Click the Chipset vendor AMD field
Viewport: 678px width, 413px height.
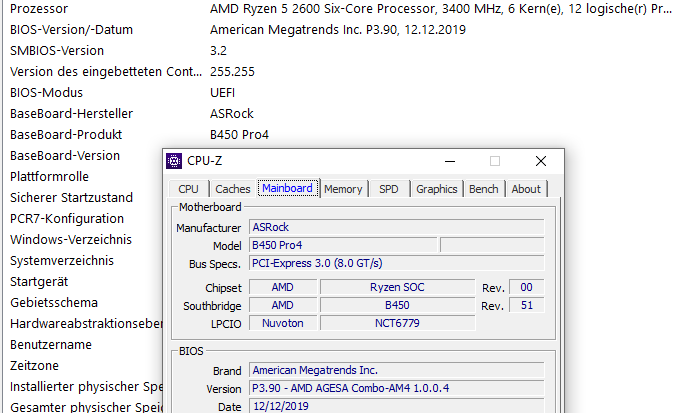point(283,287)
